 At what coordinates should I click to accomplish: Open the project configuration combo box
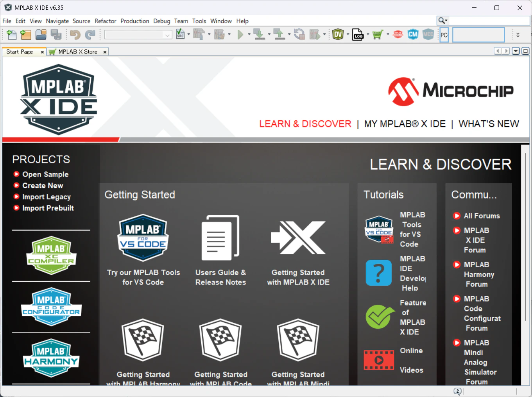[x=138, y=35]
